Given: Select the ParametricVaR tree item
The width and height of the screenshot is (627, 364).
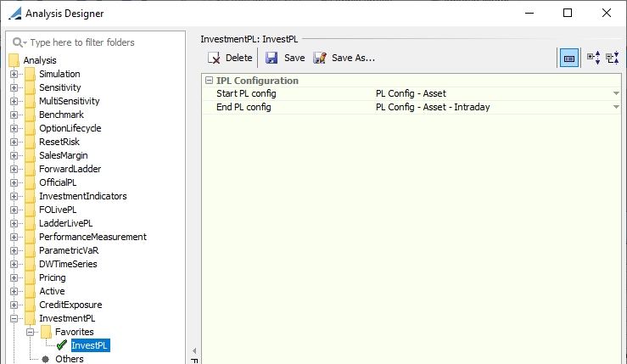Looking at the screenshot, I should [69, 251].
